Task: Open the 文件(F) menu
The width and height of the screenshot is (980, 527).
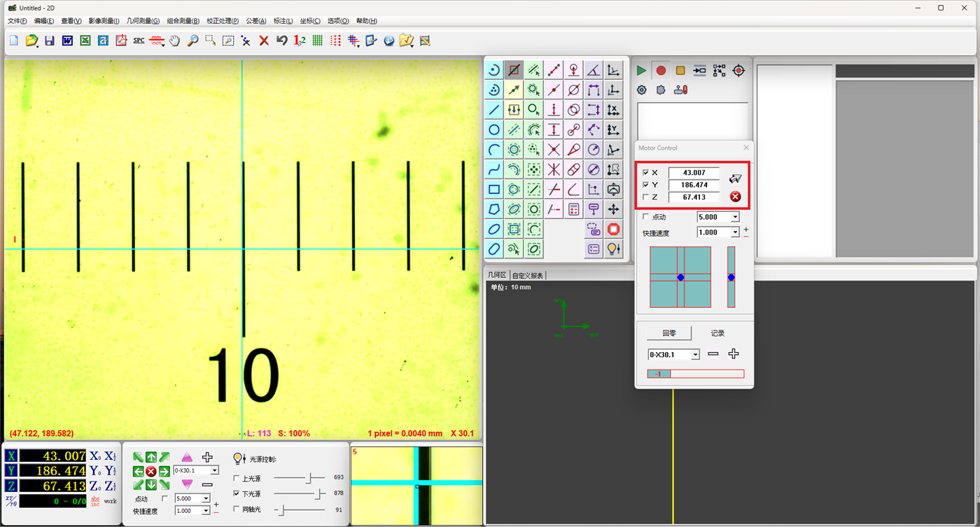Action: (17, 21)
